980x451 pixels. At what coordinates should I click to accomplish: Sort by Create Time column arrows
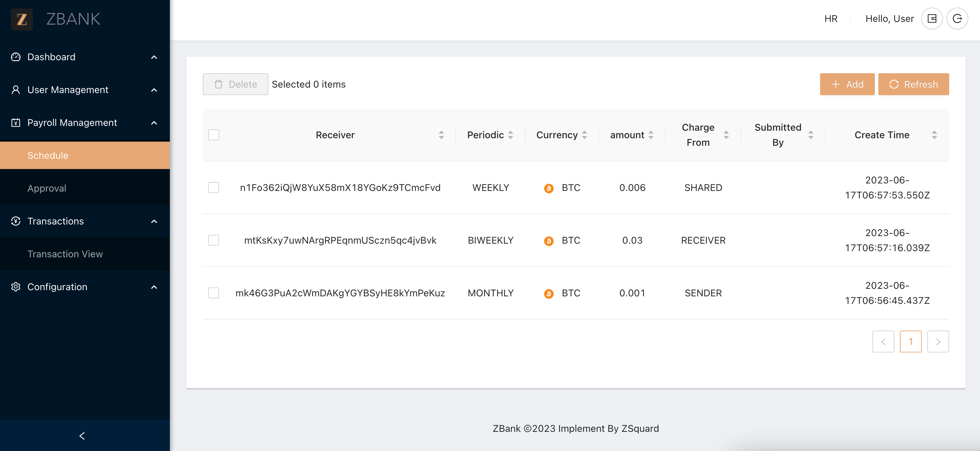coord(934,135)
